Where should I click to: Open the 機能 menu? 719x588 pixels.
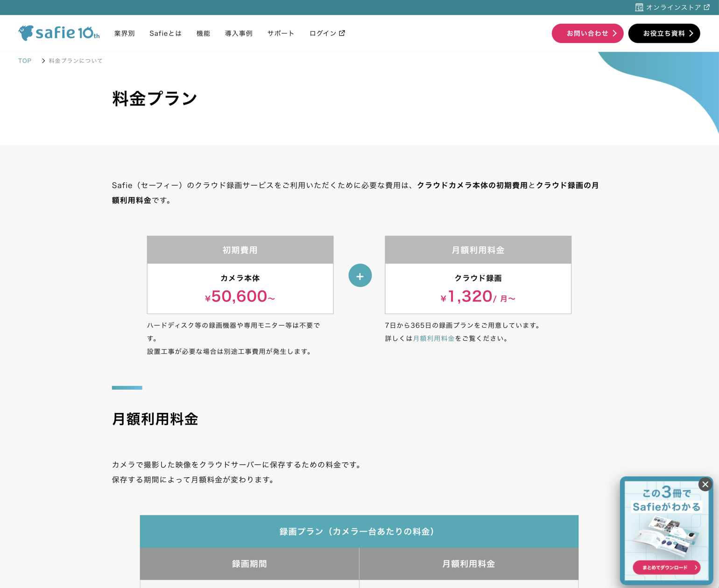(x=203, y=33)
